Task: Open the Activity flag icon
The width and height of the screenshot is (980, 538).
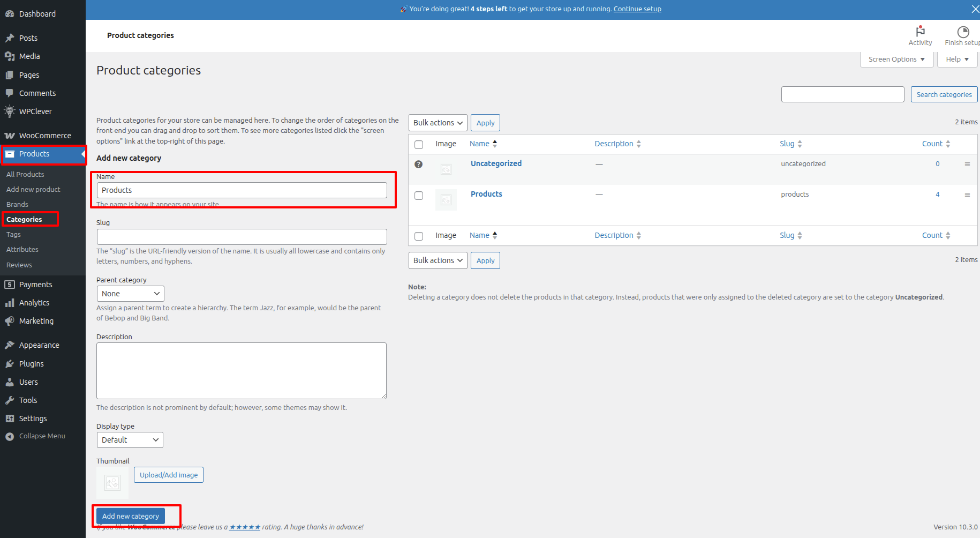Action: pyautogui.click(x=920, y=32)
